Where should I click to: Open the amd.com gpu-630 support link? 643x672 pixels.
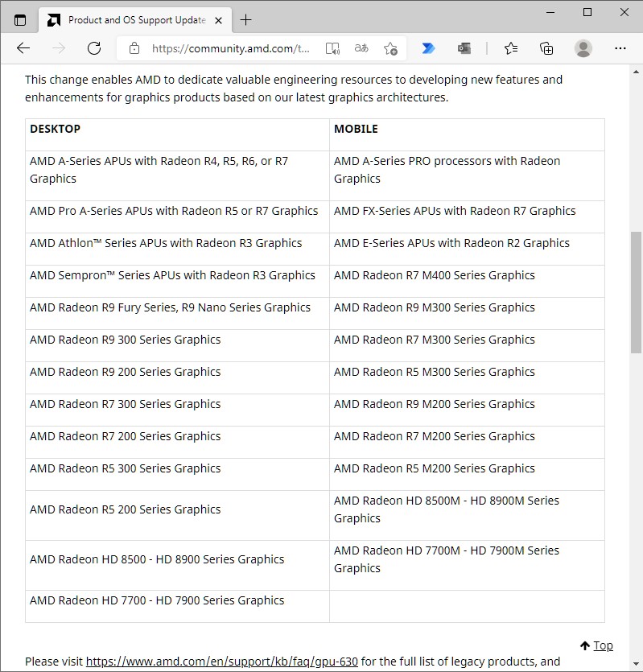pos(221,662)
